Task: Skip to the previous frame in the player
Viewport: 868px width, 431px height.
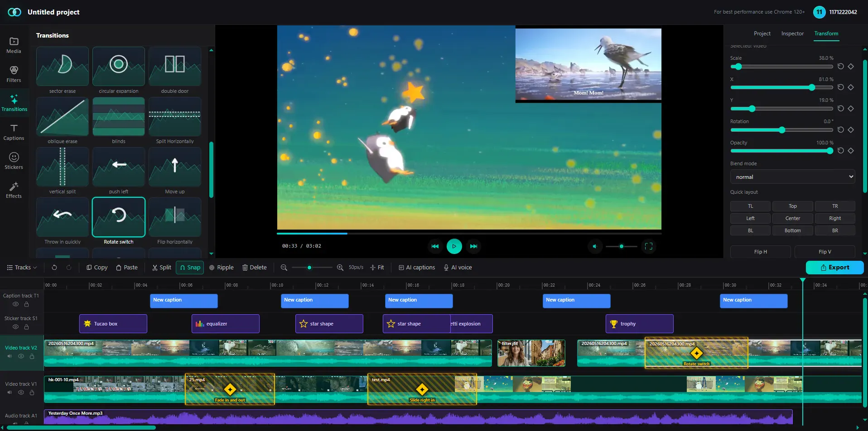Action: [435, 246]
